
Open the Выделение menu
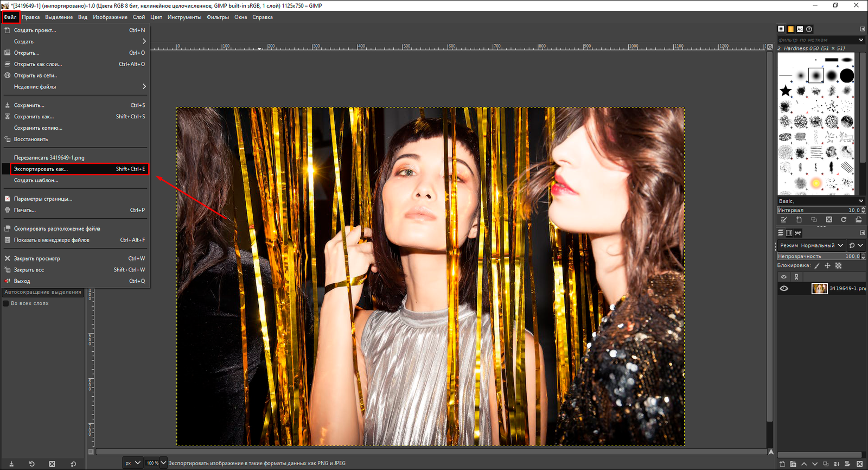click(59, 17)
